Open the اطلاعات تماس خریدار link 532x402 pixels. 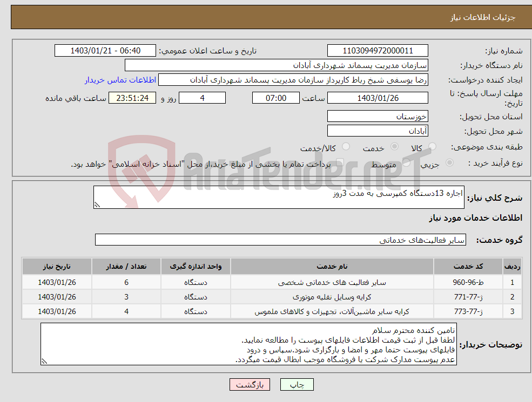coord(120,80)
